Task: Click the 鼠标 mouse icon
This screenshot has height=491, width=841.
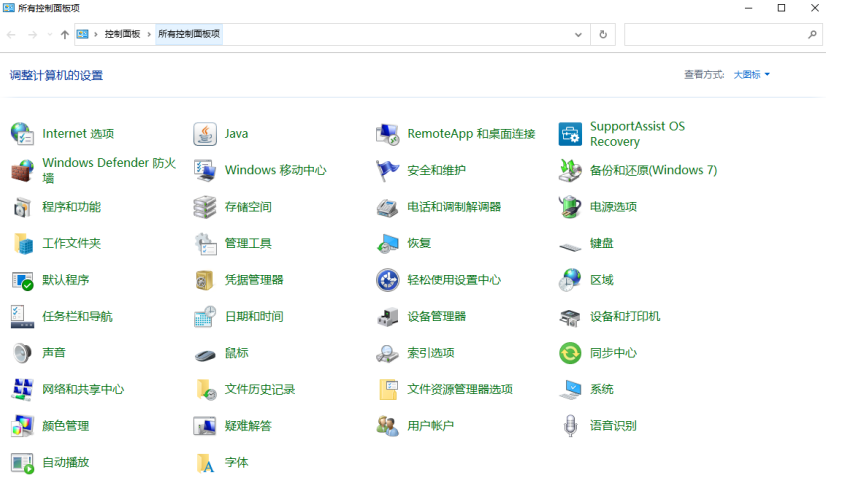Action: click(x=205, y=353)
